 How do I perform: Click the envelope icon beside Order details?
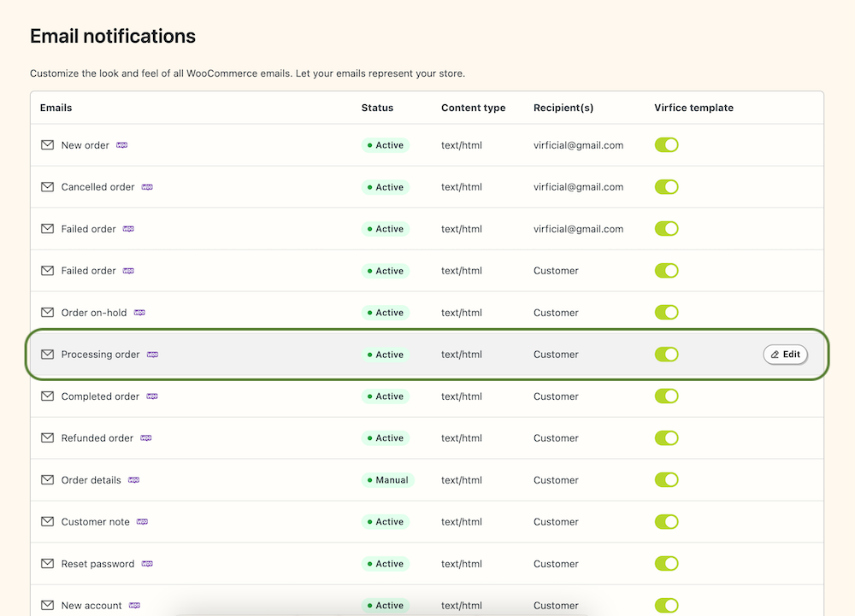tap(47, 480)
